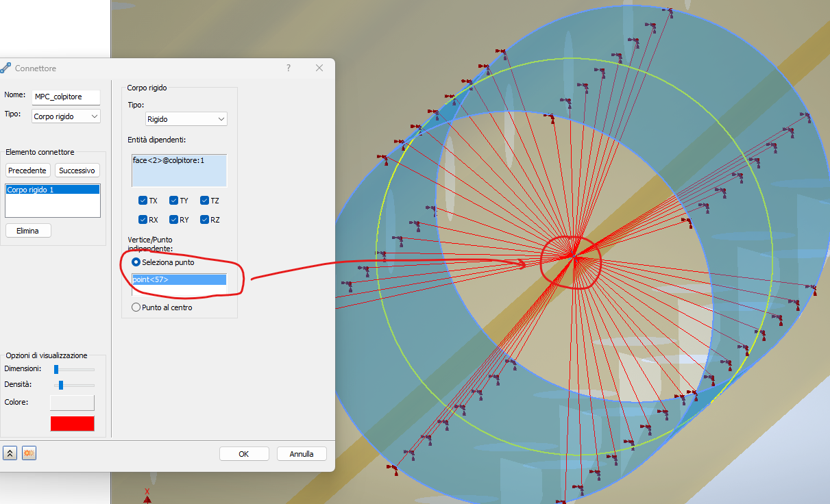Screen dimensions: 830x504
Task: Click the Successivo button
Action: (x=77, y=170)
